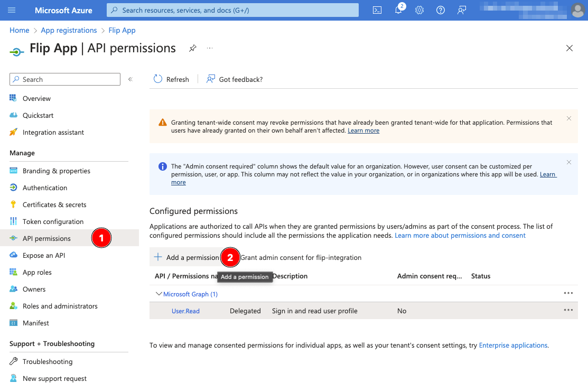The width and height of the screenshot is (588, 392).
Task: Click Microsoft Azure portal title
Action: coord(63,10)
